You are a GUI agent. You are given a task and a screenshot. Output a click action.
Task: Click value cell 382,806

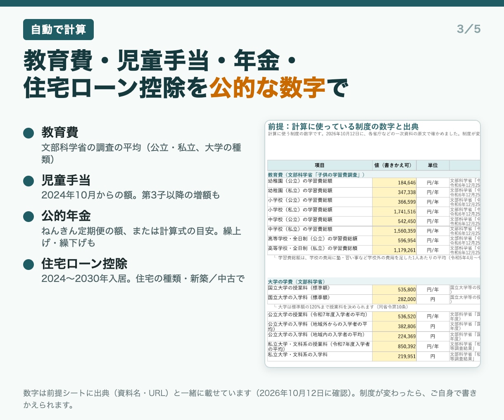(394, 327)
